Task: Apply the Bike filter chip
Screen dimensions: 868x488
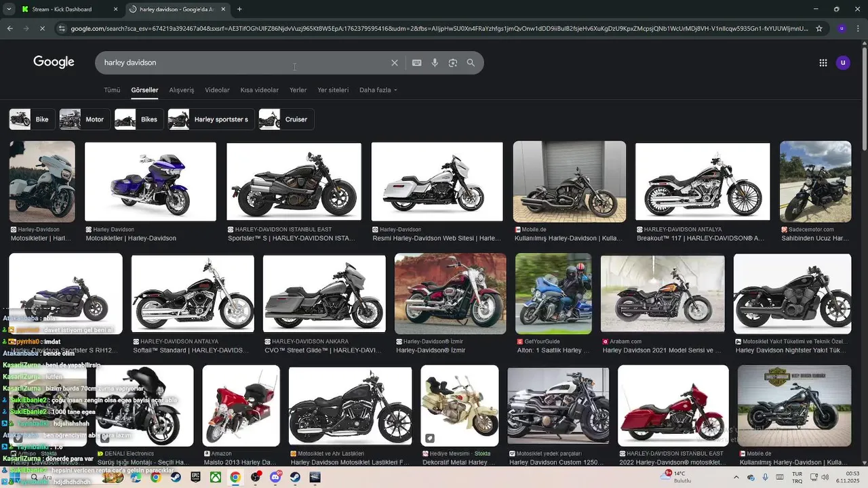Action: point(32,119)
